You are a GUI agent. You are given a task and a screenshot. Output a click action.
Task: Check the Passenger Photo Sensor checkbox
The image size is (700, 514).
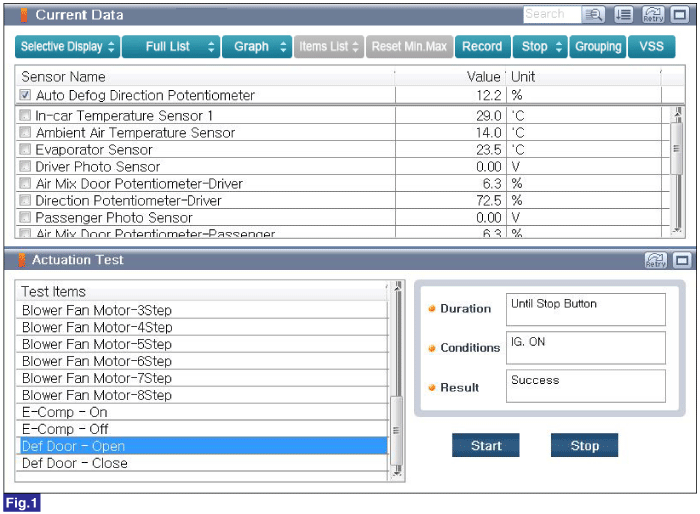25,217
